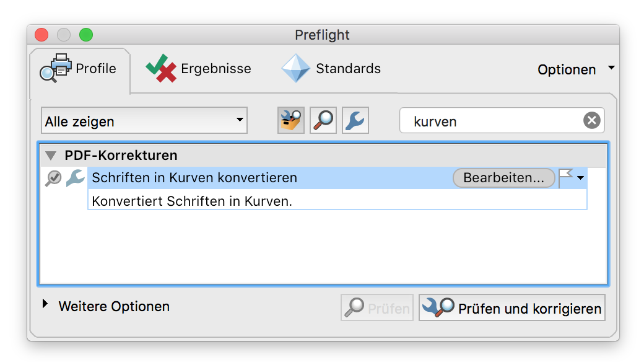Switch to the Ergebnisse tab
644x362 pixels.
pyautogui.click(x=198, y=68)
